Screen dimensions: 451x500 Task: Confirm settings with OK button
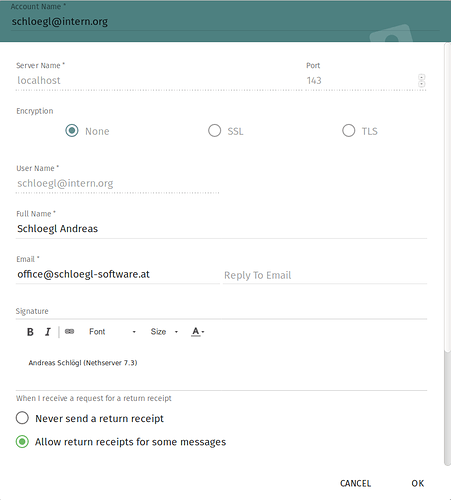pyautogui.click(x=417, y=483)
